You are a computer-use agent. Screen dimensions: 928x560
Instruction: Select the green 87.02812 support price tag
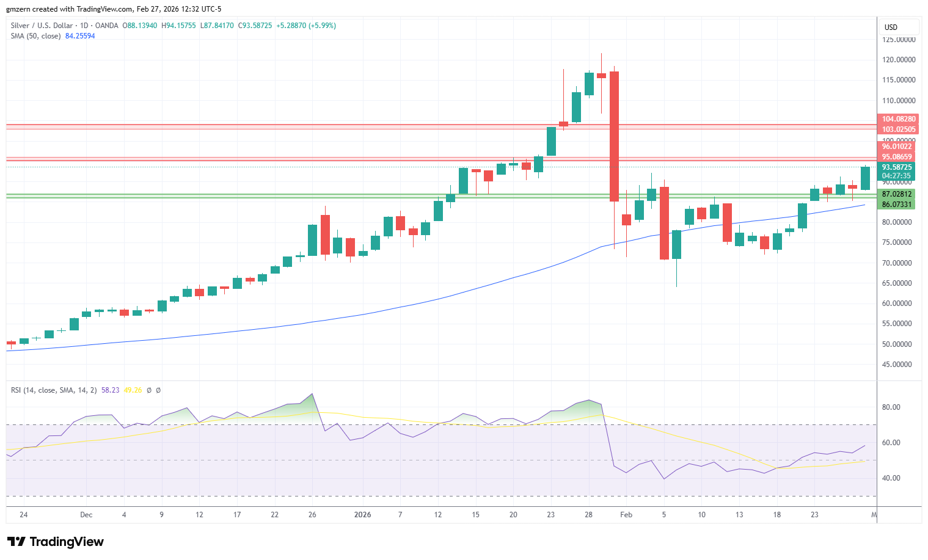(x=897, y=194)
